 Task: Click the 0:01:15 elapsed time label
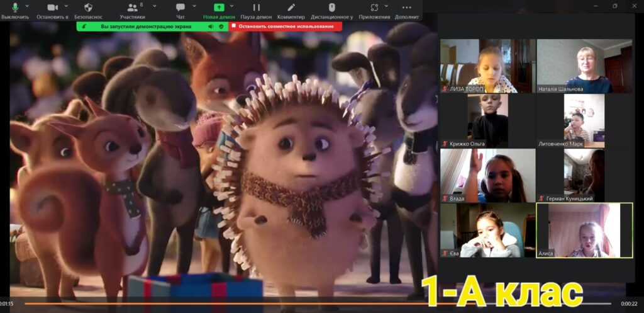click(x=7, y=304)
